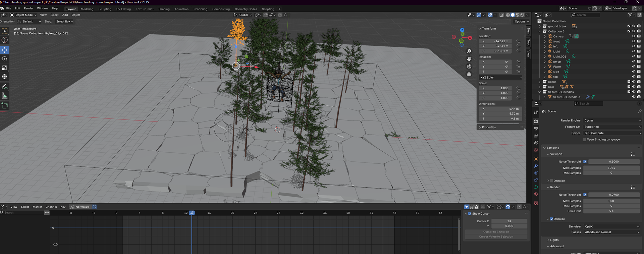Toggle Render Noise Threshold checkbox

[585, 195]
